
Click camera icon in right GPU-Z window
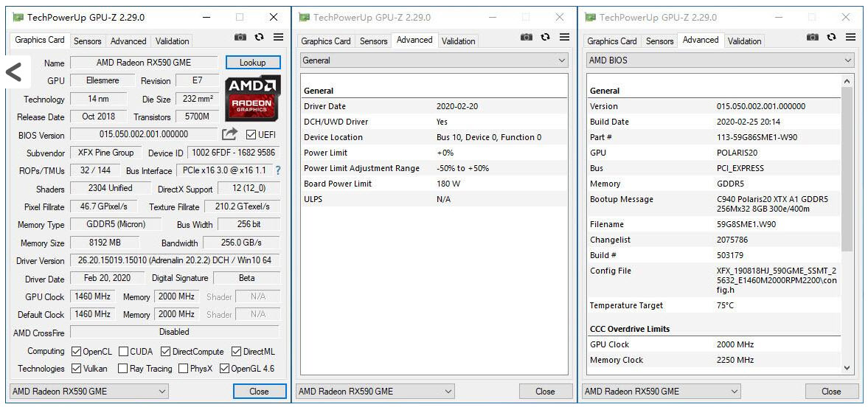(813, 37)
